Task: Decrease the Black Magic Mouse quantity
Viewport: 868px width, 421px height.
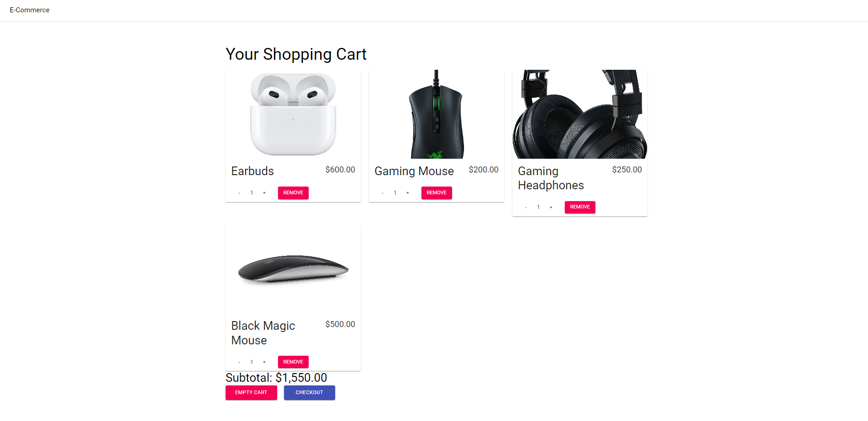Action: point(239,361)
